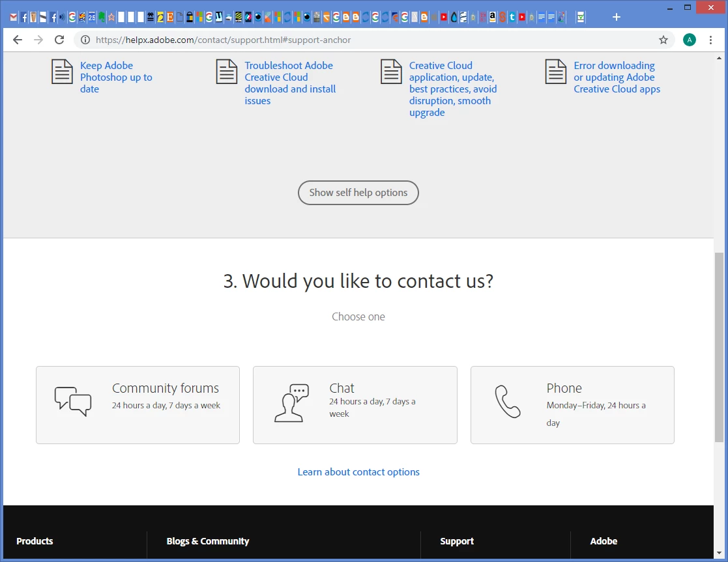Click the Products footer heading
The image size is (728, 562).
35,541
